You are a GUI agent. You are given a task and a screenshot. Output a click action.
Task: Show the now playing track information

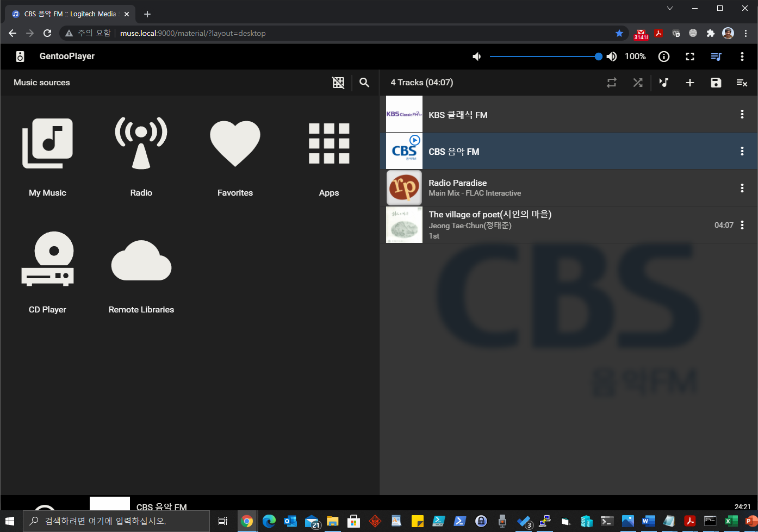click(664, 57)
